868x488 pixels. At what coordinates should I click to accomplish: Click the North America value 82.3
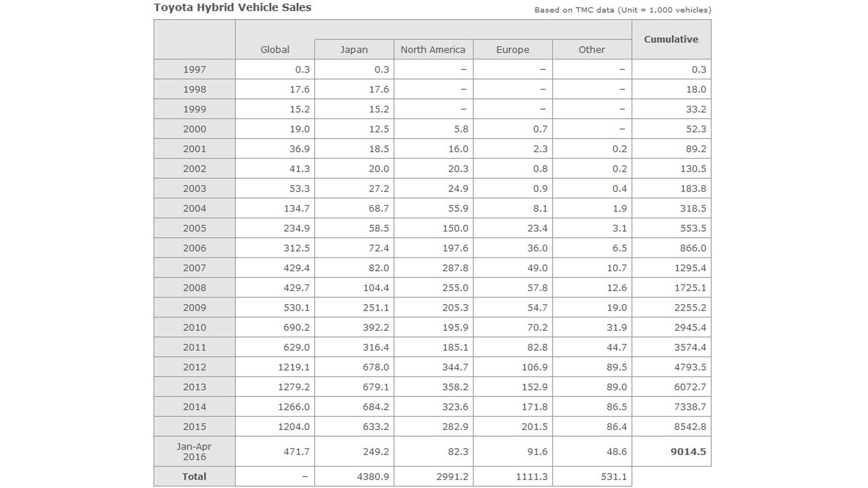click(458, 452)
